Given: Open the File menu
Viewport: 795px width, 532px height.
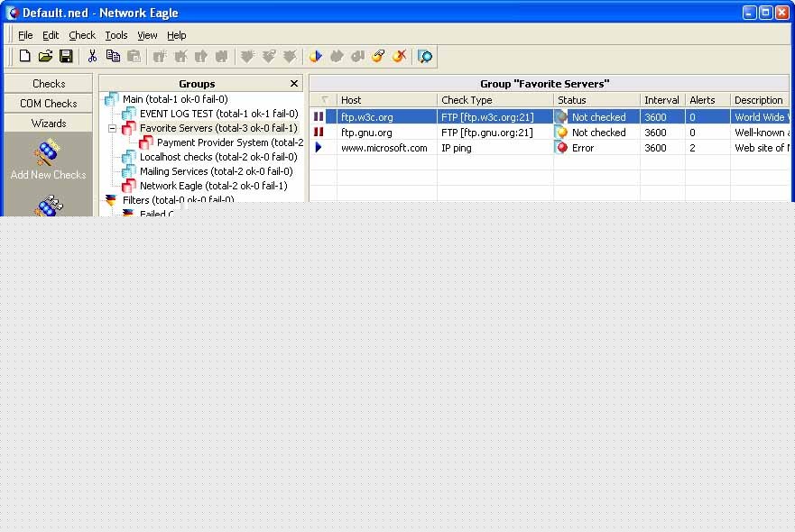Looking at the screenshot, I should [x=25, y=35].
